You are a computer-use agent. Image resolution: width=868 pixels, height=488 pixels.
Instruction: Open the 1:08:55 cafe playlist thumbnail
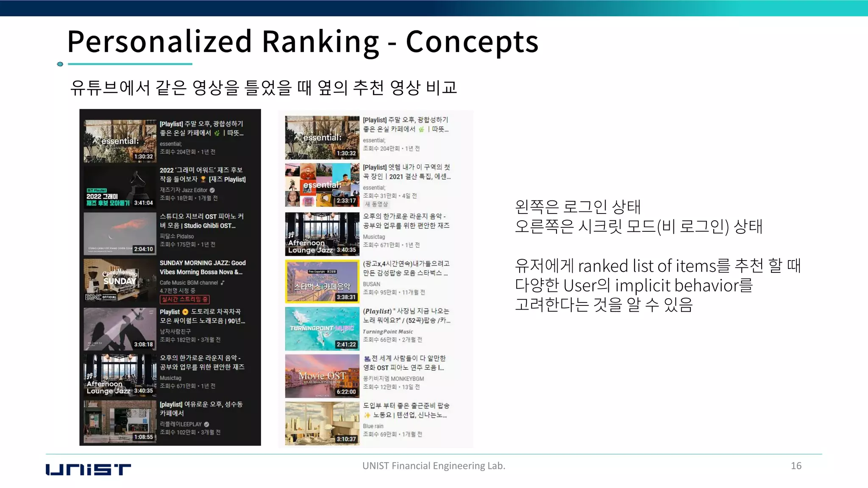coord(120,421)
